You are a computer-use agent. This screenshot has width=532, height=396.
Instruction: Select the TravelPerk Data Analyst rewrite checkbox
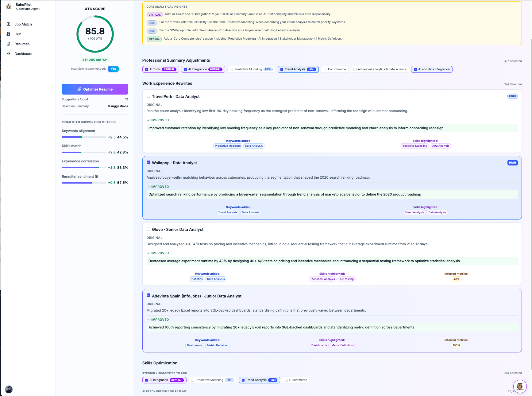pyautogui.click(x=148, y=96)
